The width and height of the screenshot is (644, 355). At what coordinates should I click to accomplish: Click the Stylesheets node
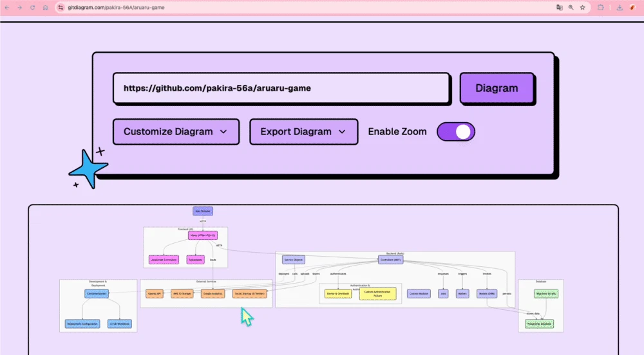(x=196, y=259)
